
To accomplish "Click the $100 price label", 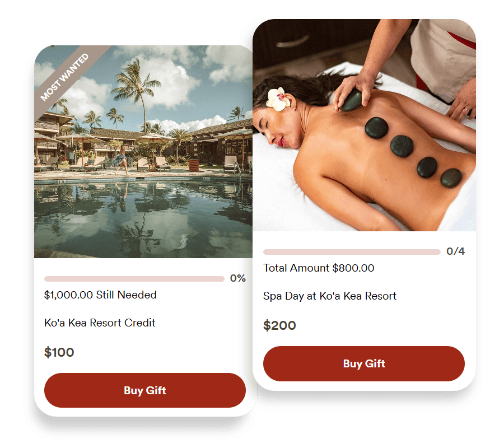I will point(59,352).
